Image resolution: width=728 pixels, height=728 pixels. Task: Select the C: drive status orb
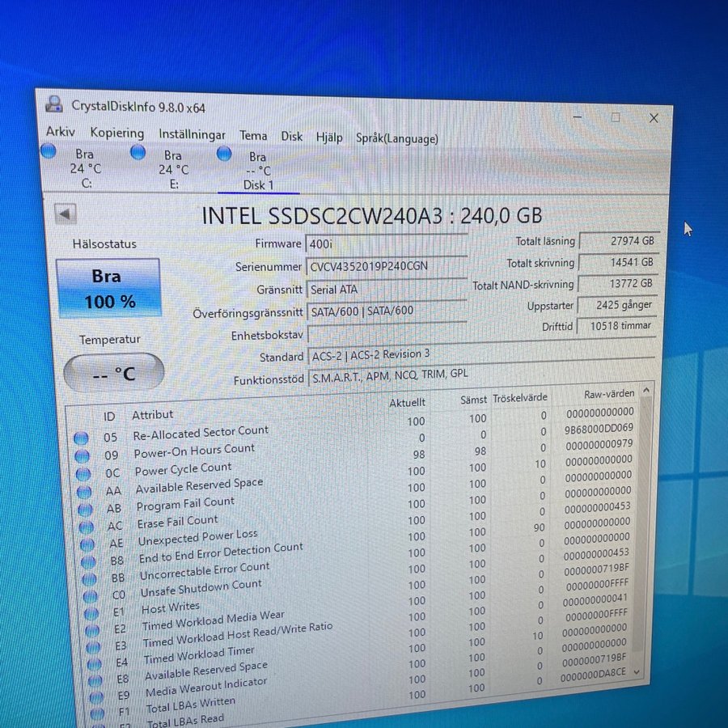point(49,150)
